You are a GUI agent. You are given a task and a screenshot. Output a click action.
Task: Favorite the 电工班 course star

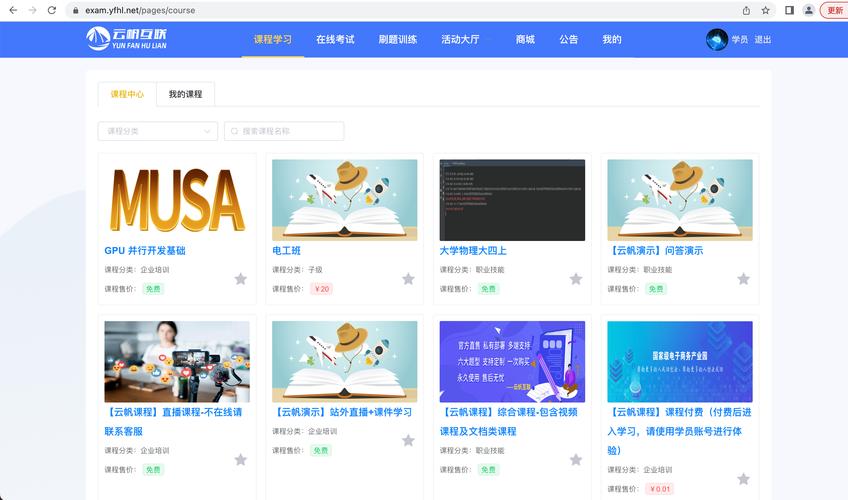[x=408, y=279]
